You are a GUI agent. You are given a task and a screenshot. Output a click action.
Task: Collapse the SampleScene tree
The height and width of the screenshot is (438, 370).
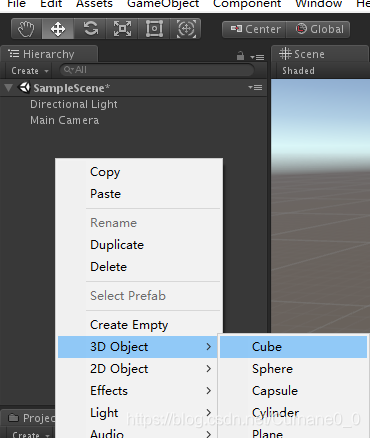9,88
